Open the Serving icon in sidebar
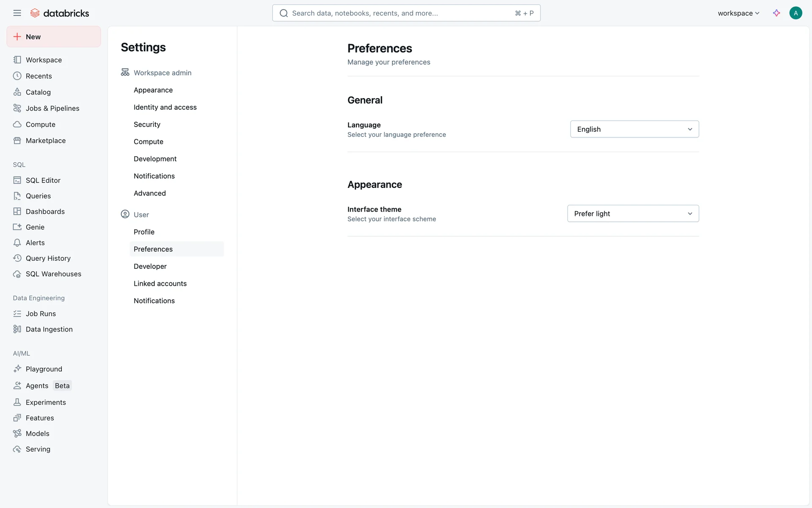This screenshot has width=812, height=508. tap(17, 449)
